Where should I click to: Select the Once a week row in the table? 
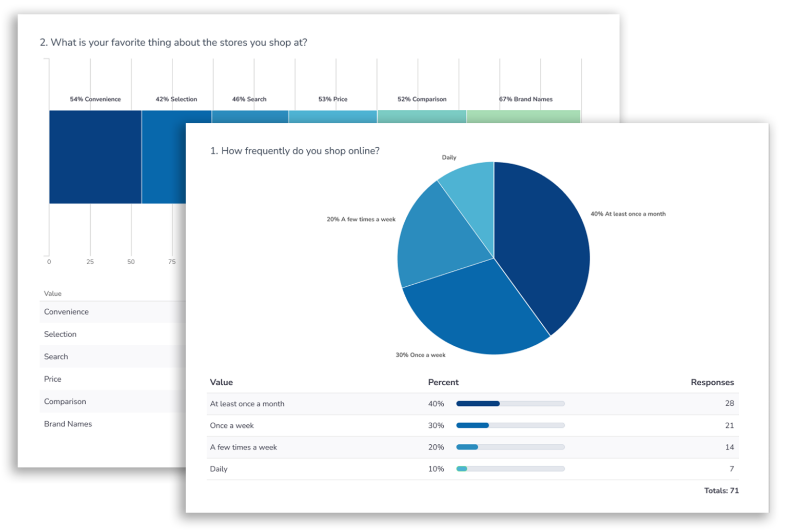coord(232,425)
